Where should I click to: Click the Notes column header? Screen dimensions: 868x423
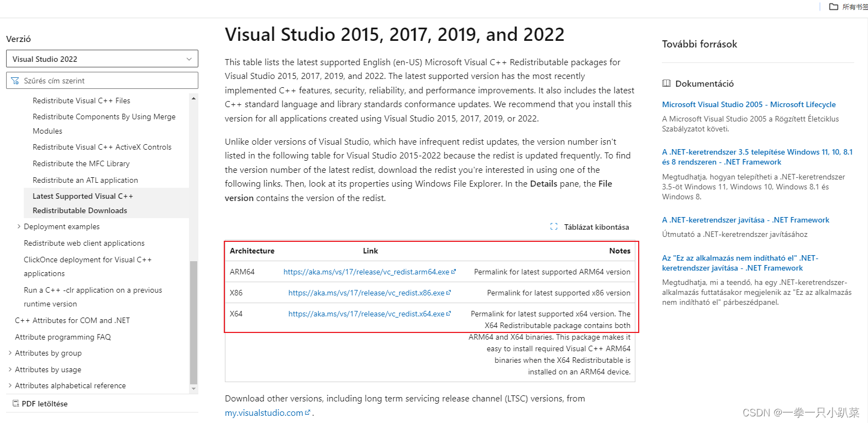click(x=620, y=251)
